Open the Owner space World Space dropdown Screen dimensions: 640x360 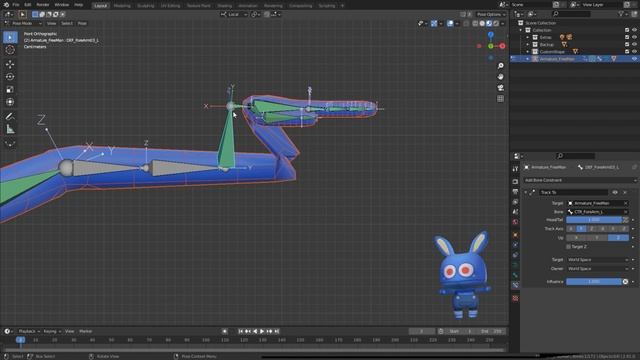pos(598,269)
